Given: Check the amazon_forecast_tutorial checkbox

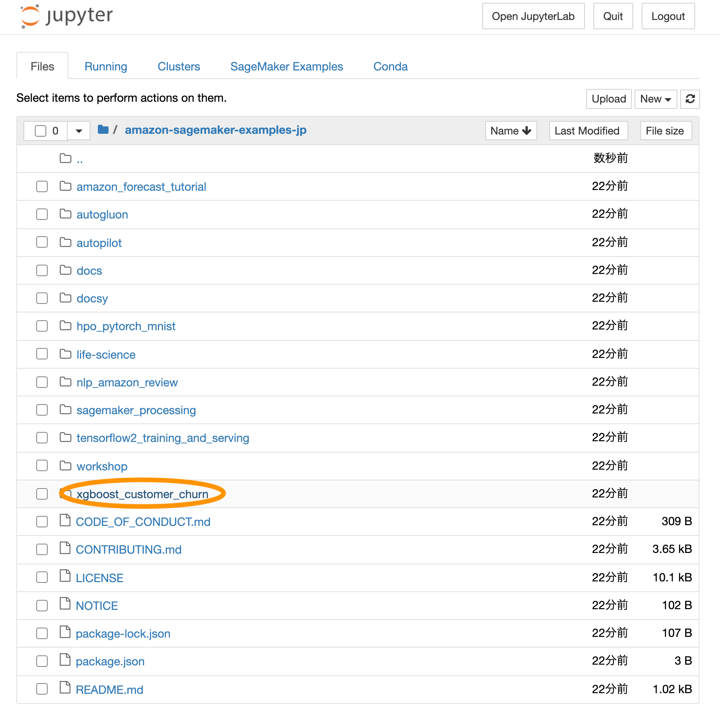Looking at the screenshot, I should click(42, 186).
